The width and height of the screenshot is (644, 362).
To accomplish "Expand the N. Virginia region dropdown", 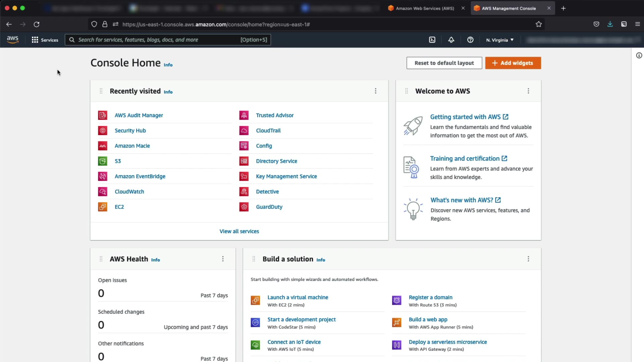I will [500, 40].
